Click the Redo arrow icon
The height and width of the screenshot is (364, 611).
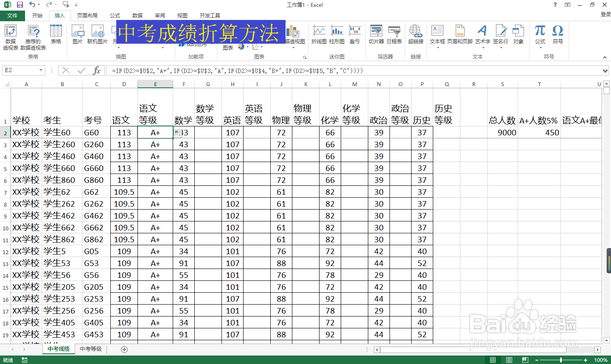point(49,5)
